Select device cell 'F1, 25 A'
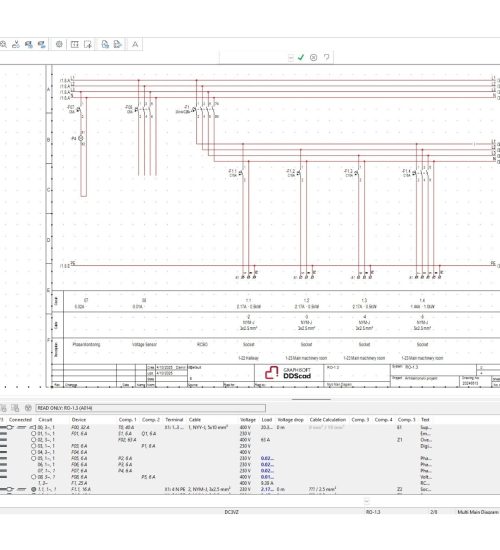This screenshot has width=500, height=550. 79,483
